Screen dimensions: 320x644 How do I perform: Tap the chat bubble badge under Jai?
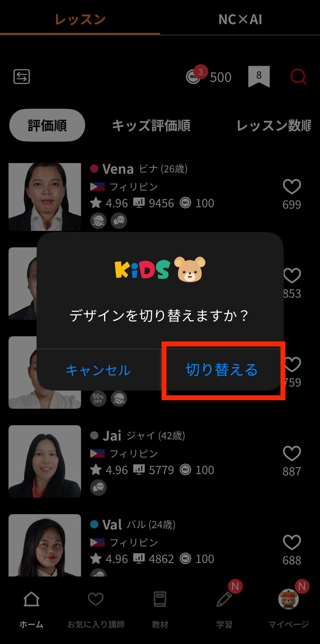(x=98, y=487)
